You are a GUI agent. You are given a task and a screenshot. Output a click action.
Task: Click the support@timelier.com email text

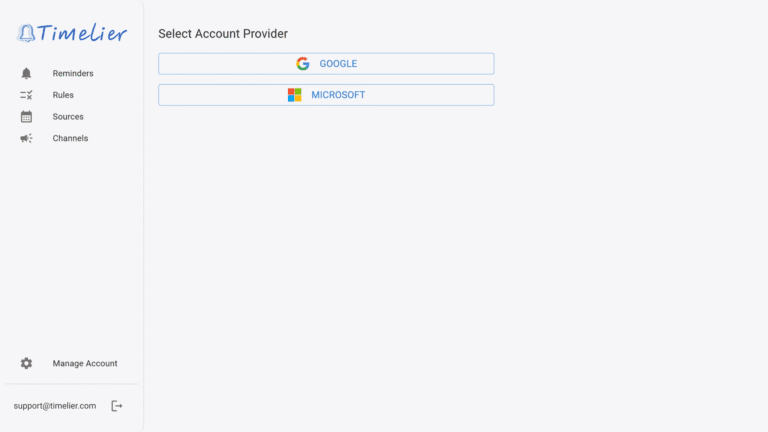pos(55,406)
